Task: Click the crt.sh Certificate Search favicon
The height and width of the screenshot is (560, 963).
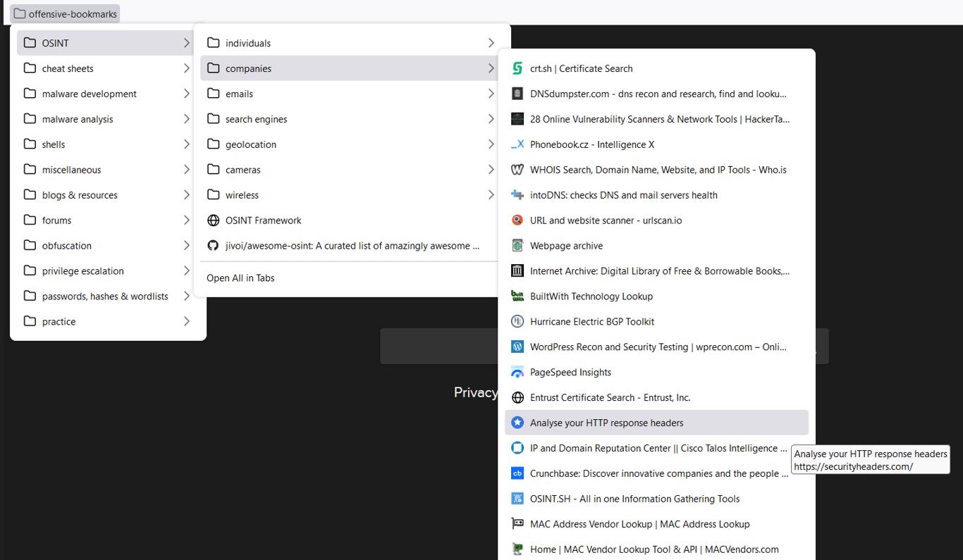Action: click(517, 68)
